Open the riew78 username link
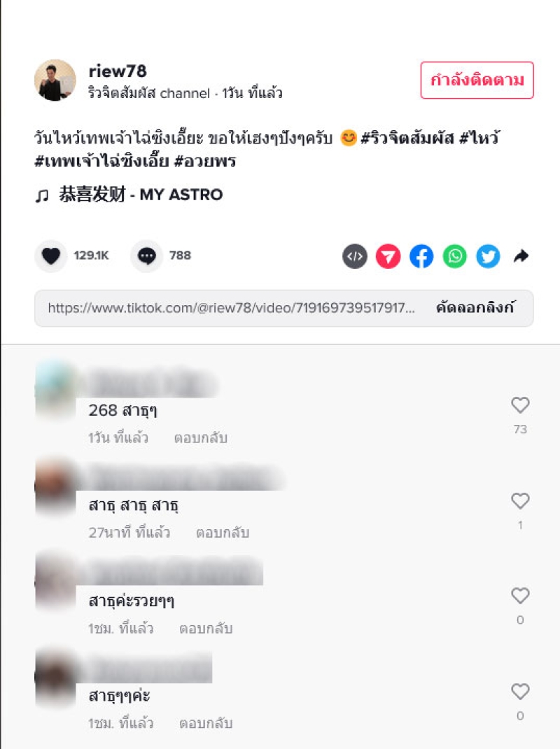This screenshot has width=560, height=749. (118, 71)
